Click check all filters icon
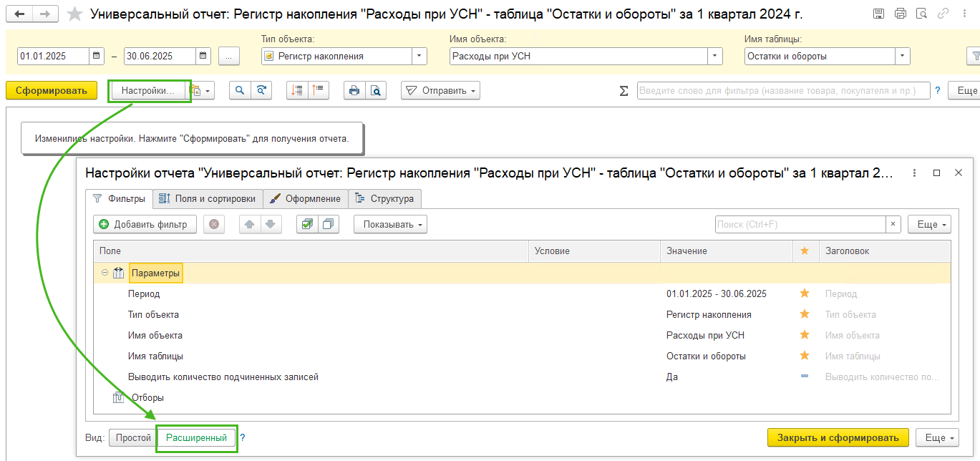The width and height of the screenshot is (980, 461). [307, 224]
